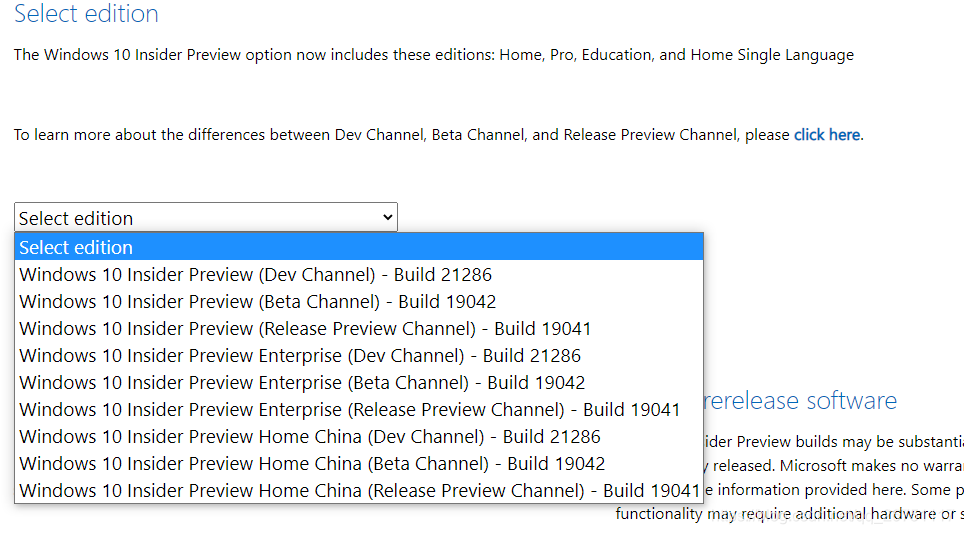Choose Home China (Release Preview Channel) Build 19041

(359, 490)
